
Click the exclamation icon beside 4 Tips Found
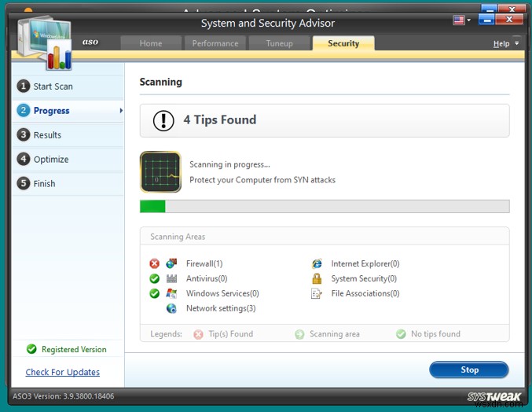163,120
